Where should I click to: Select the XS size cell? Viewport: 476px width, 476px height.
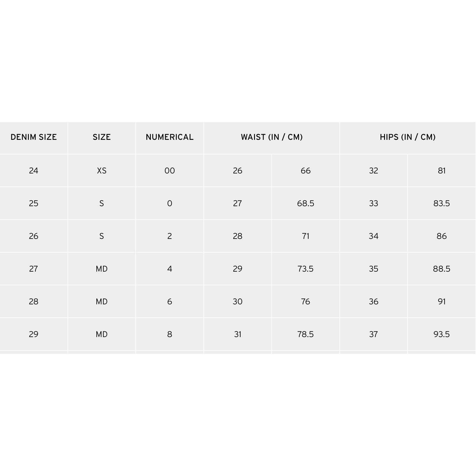tap(102, 170)
